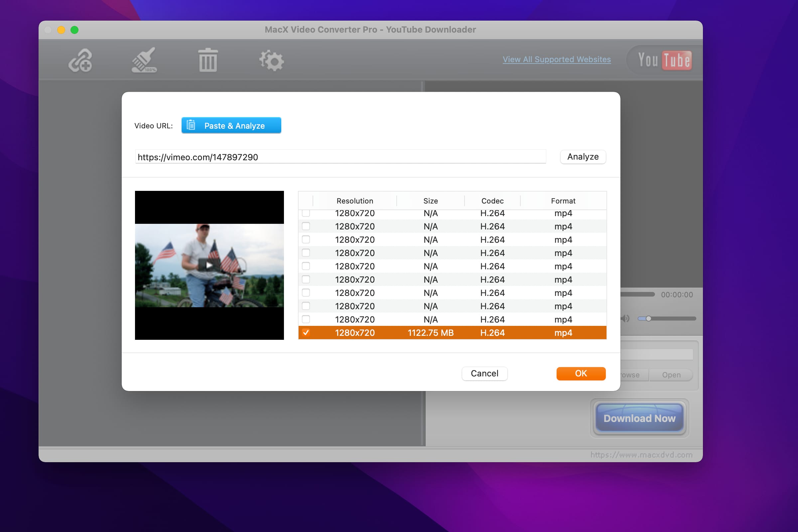Click the Open button in main window

coord(671,375)
